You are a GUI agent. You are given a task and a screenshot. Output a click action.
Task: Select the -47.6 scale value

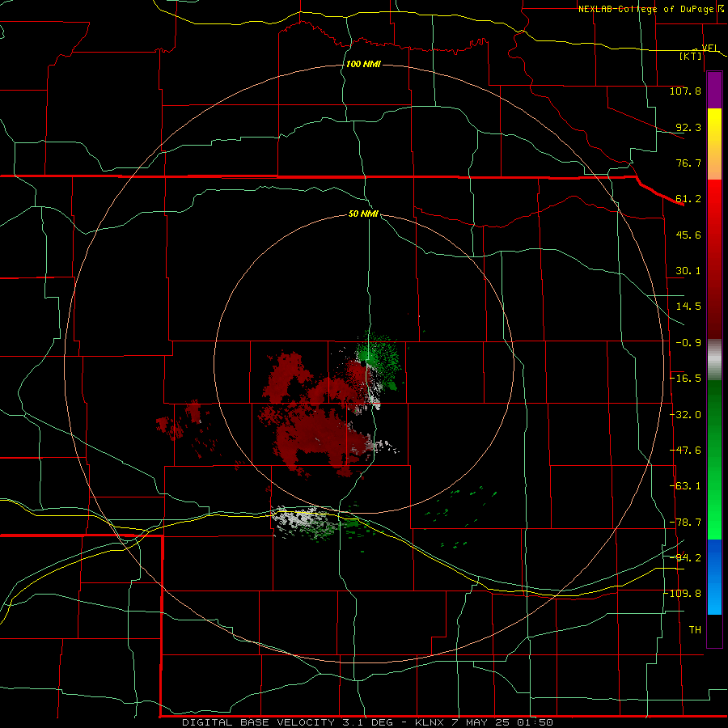686,451
